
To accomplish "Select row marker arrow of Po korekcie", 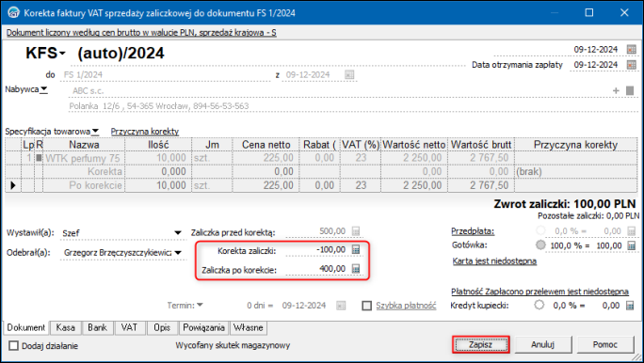I will (13, 185).
